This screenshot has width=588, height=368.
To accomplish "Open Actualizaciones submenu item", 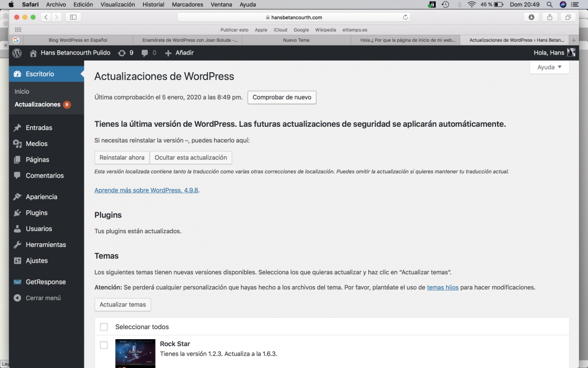I will point(37,104).
